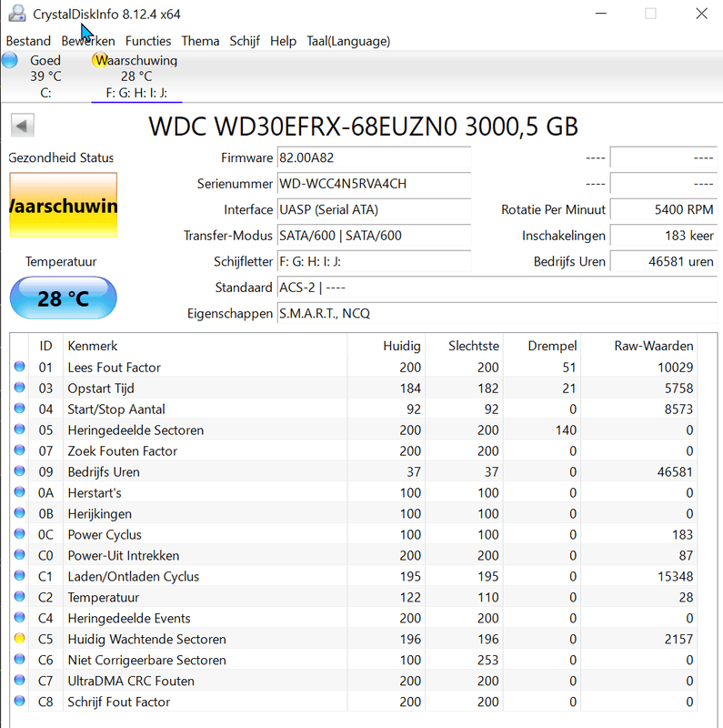
Task: Click the Waarschuwing health status button
Action: (63, 205)
